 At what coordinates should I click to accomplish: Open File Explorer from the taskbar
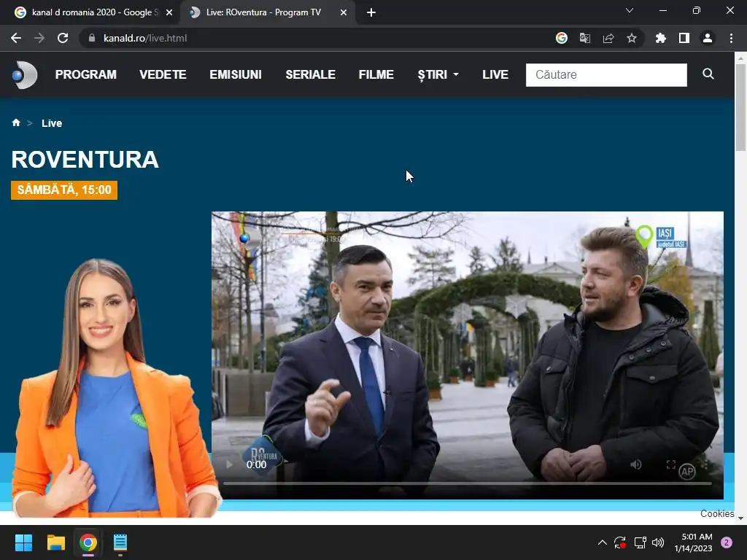[x=55, y=542]
